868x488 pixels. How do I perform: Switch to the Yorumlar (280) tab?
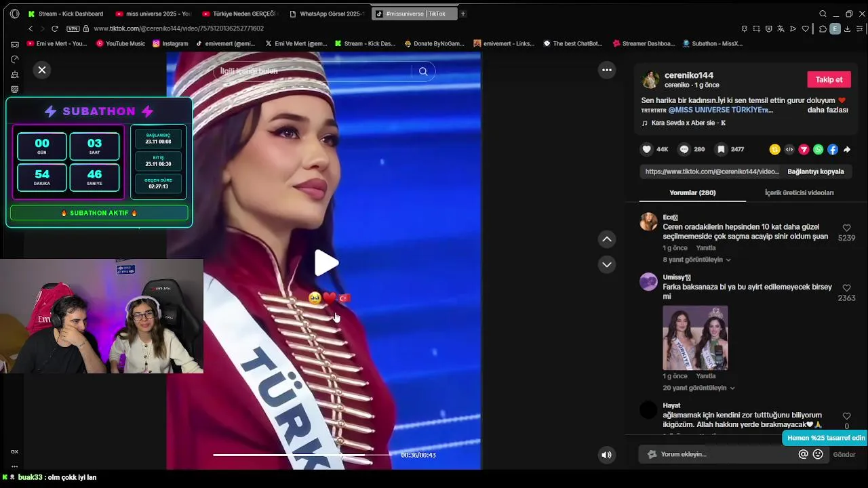pyautogui.click(x=692, y=192)
